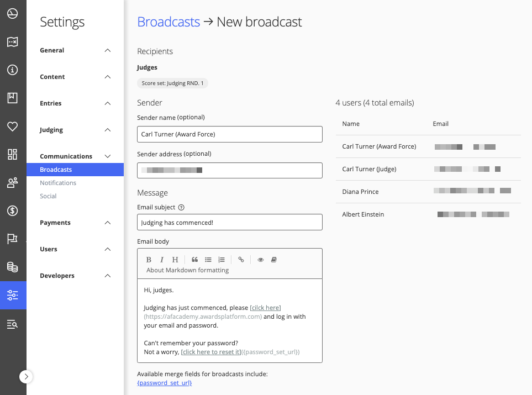Expand the Payments settings section
Image resolution: width=532 pixels, height=395 pixels.
coord(108,223)
